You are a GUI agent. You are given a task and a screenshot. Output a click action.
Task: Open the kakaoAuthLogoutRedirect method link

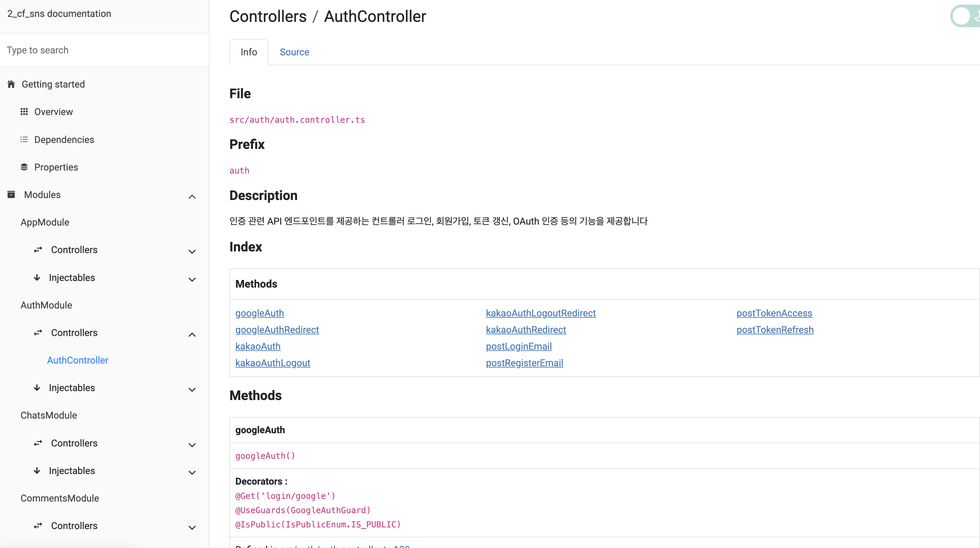(540, 313)
